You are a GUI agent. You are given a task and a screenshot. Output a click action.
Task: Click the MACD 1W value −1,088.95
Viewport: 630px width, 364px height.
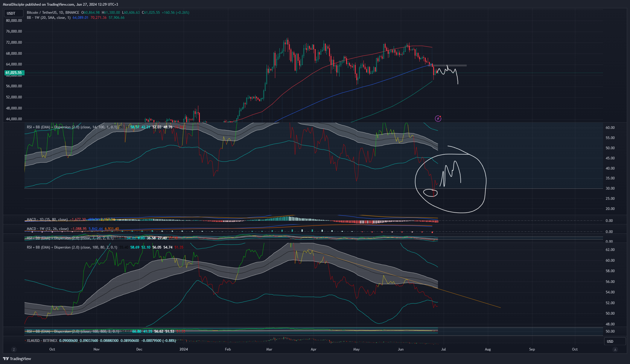(79, 229)
